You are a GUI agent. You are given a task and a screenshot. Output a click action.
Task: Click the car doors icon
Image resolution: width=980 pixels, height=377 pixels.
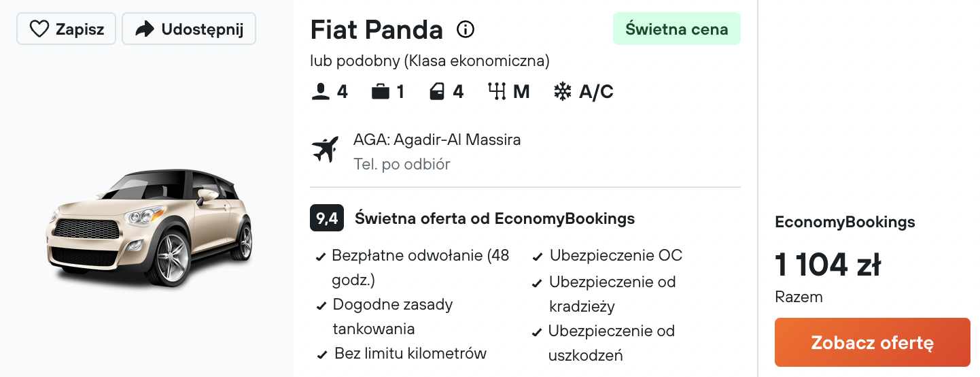[x=437, y=92]
